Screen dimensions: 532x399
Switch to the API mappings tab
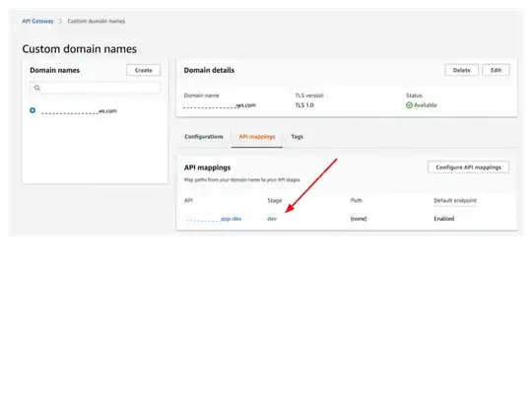tap(257, 137)
